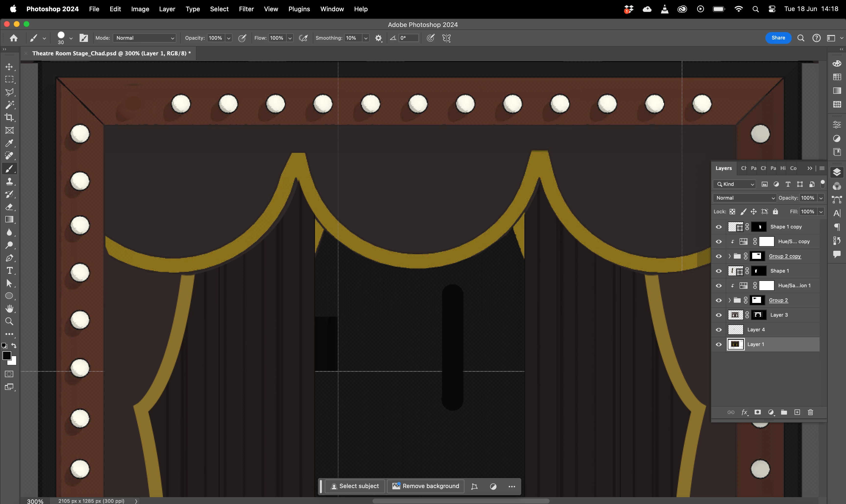This screenshot has height=504, width=846.
Task: Expand the Group 2 copy folder
Action: coord(729,256)
